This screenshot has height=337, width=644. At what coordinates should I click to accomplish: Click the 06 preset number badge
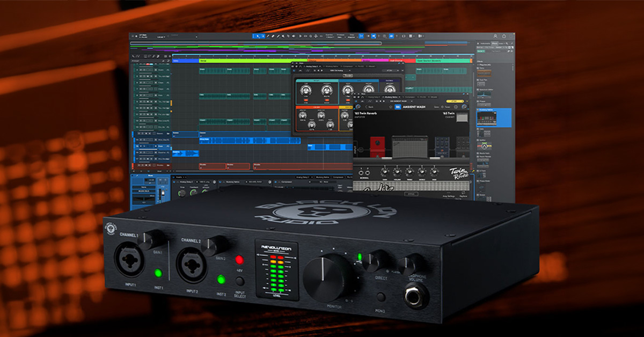point(398,107)
